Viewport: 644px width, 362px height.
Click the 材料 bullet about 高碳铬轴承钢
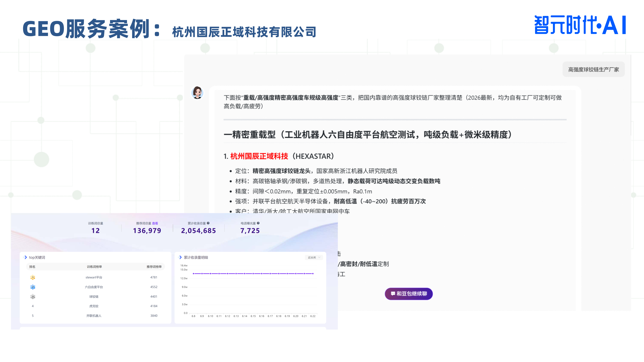[x=338, y=181]
